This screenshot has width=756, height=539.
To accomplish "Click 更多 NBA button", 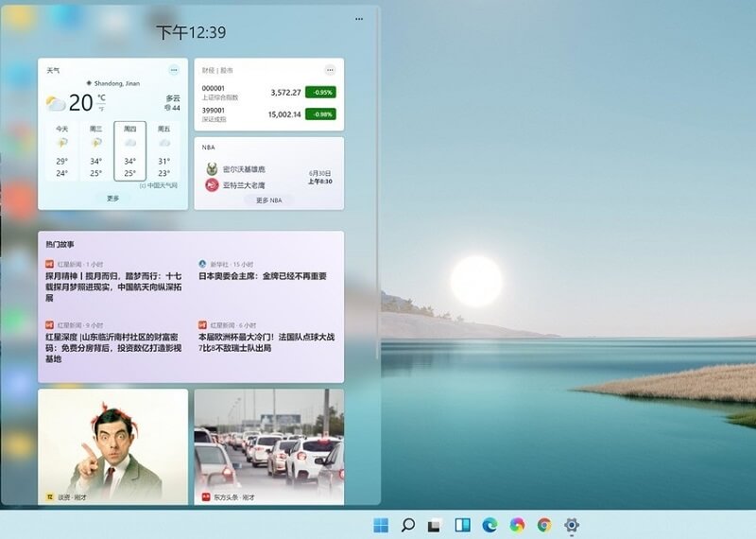I will (269, 200).
